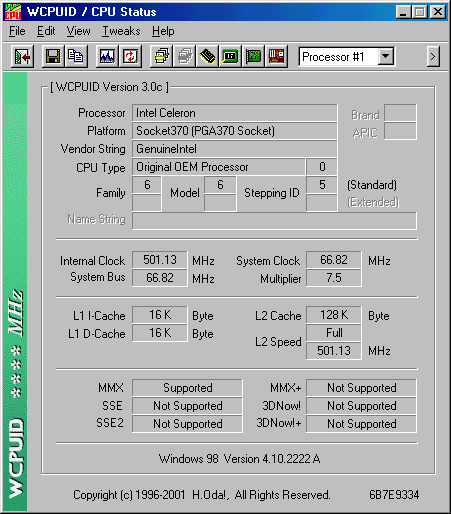Open the View menu
This screenshot has width=451, height=514.
(x=78, y=31)
